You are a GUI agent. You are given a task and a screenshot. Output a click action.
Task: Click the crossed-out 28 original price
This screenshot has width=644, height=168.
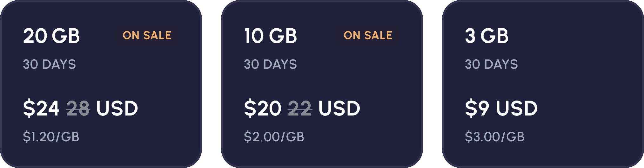click(x=78, y=108)
